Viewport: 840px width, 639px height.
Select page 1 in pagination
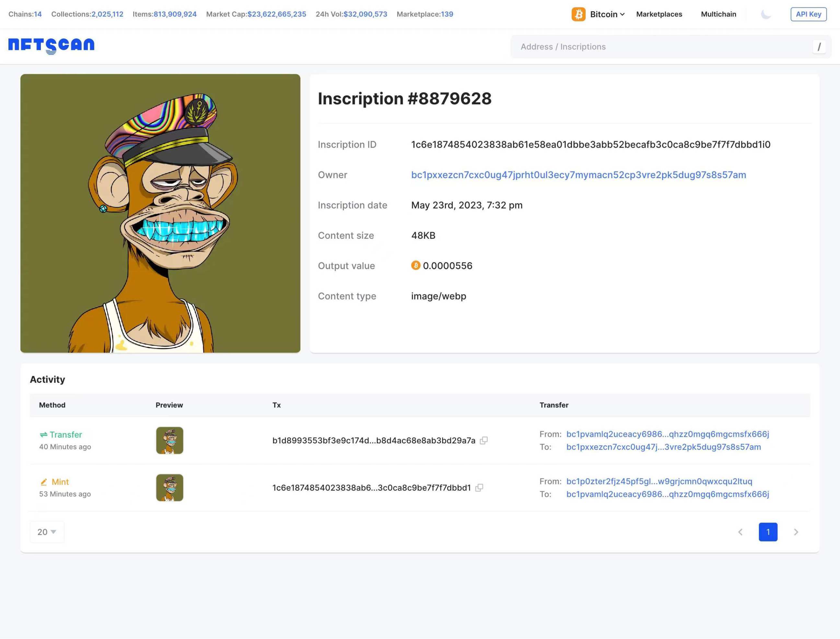pyautogui.click(x=768, y=532)
